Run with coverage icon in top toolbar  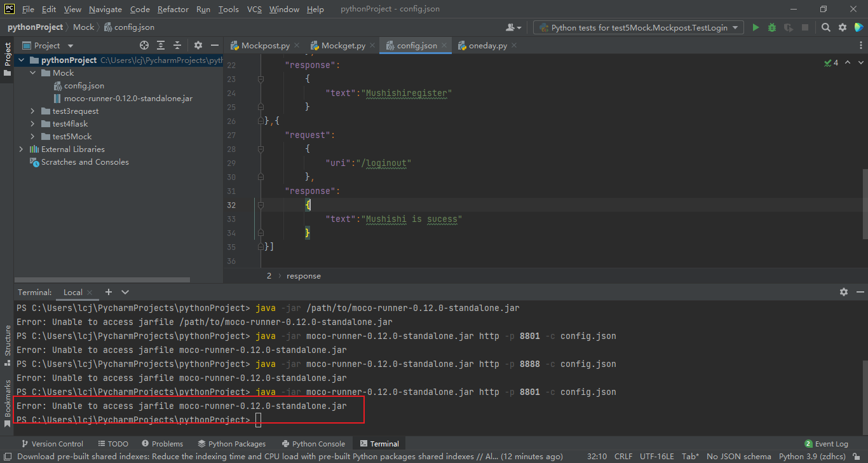tap(789, 27)
